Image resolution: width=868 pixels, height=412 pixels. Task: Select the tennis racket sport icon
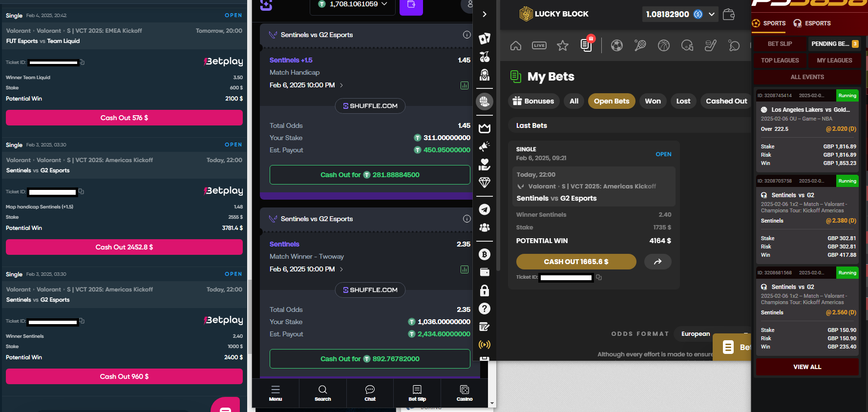click(x=640, y=46)
